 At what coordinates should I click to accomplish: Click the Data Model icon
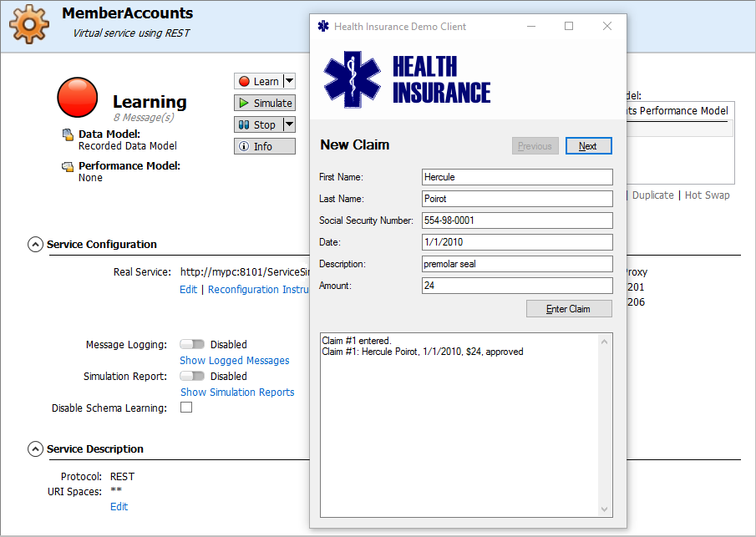(68, 134)
